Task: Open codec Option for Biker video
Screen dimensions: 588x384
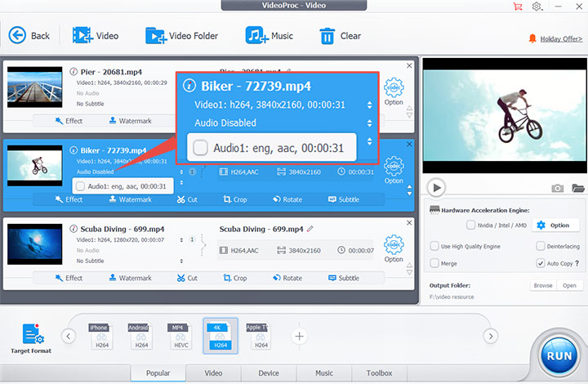Action: 394,170
